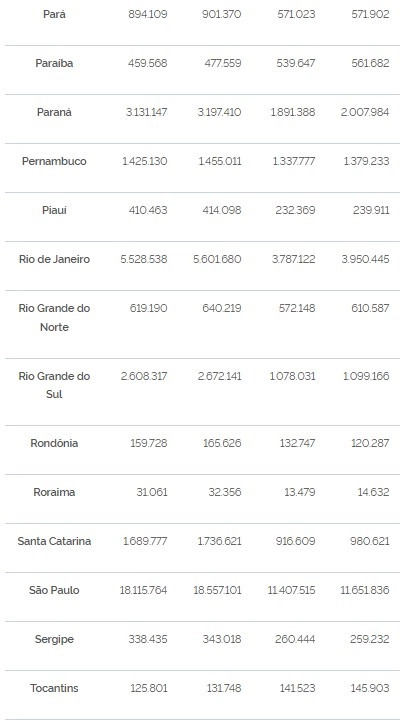Viewport: 401px width, 722px height.
Task: Select the Rondônia row label
Action: (54, 443)
